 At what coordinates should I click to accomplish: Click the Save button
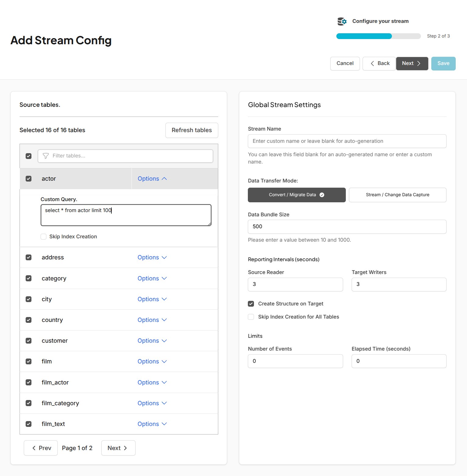pos(443,63)
